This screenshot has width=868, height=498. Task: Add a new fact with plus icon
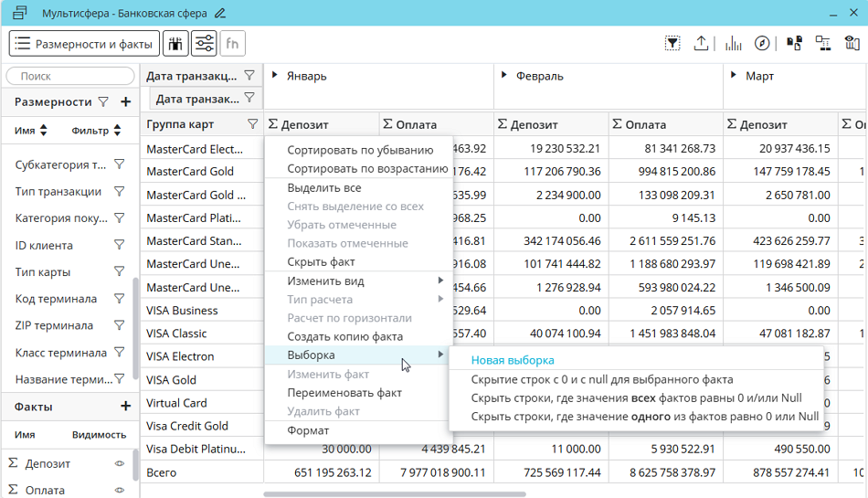click(125, 407)
